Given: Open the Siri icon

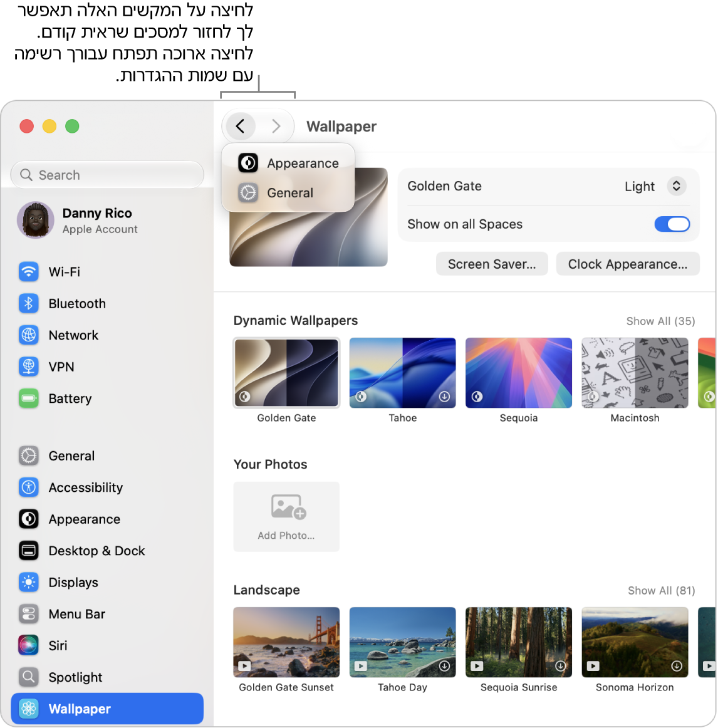Looking at the screenshot, I should (x=28, y=645).
